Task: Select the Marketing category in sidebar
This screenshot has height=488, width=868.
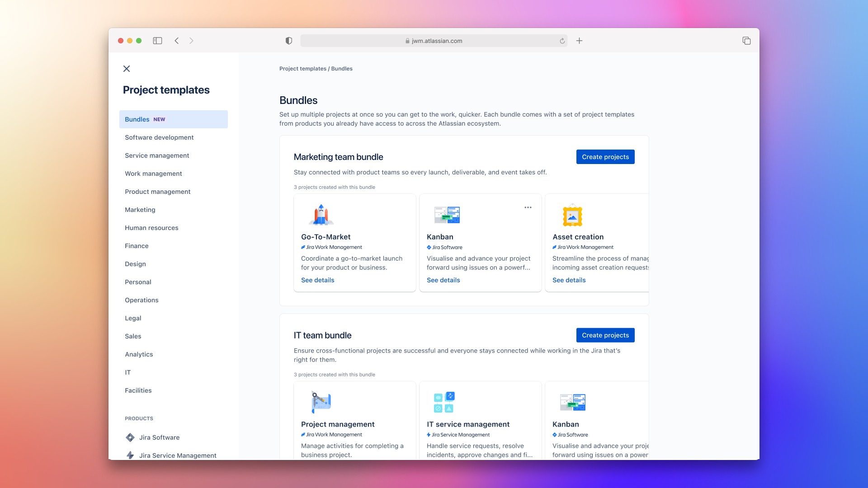Action: pyautogui.click(x=140, y=209)
